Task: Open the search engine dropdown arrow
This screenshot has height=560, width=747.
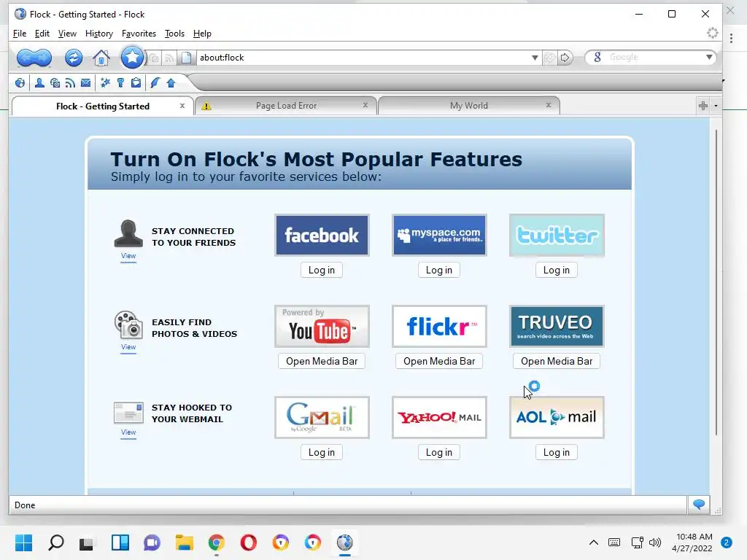Action: pyautogui.click(x=709, y=57)
